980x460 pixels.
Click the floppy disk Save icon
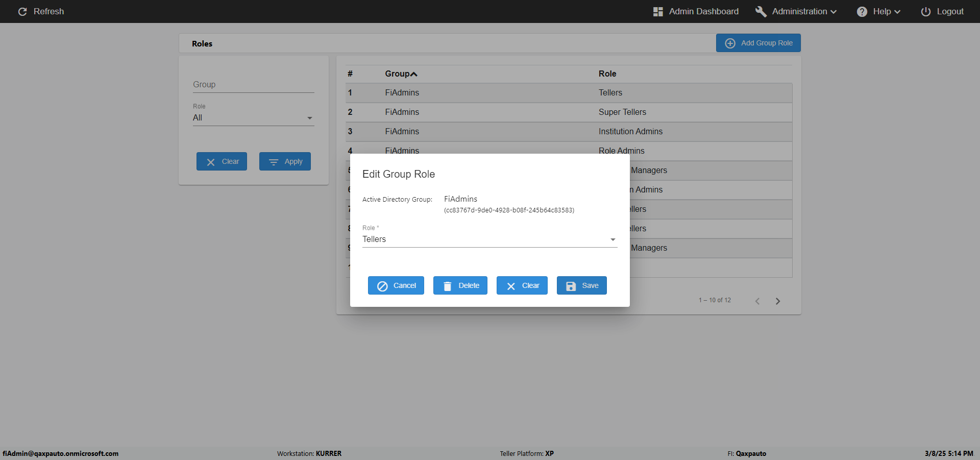pos(571,286)
